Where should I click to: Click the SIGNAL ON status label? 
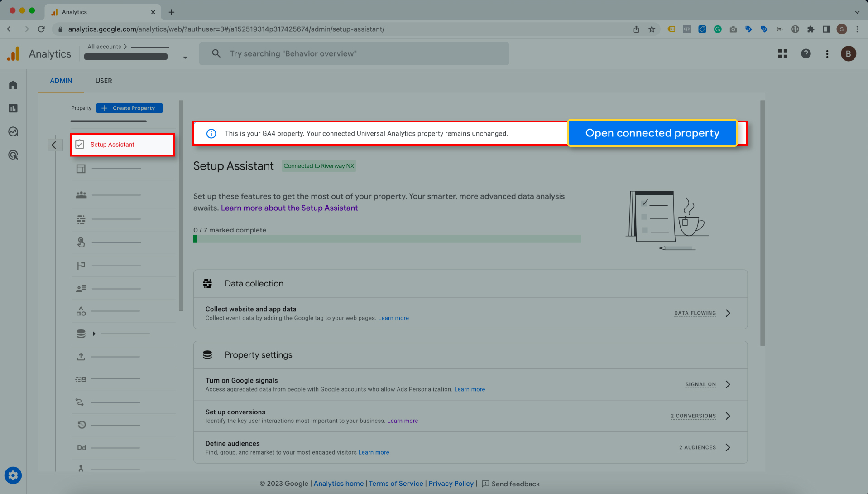[700, 384]
